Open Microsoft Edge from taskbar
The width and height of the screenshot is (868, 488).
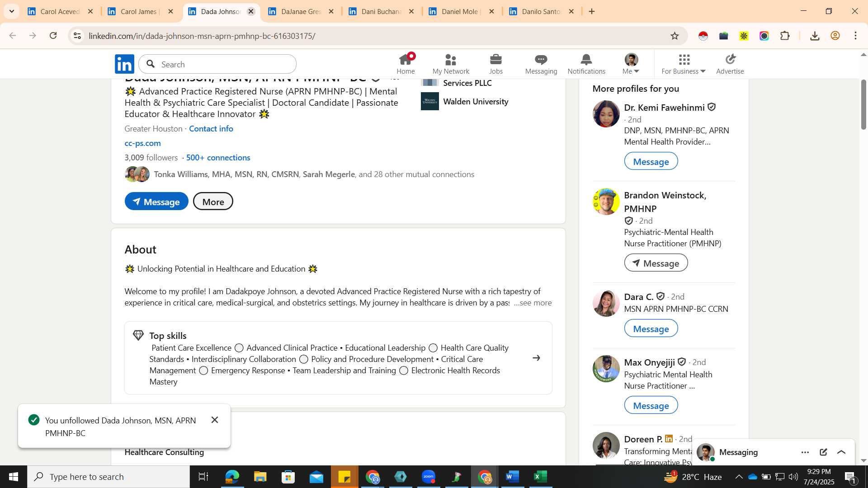pos(232,477)
